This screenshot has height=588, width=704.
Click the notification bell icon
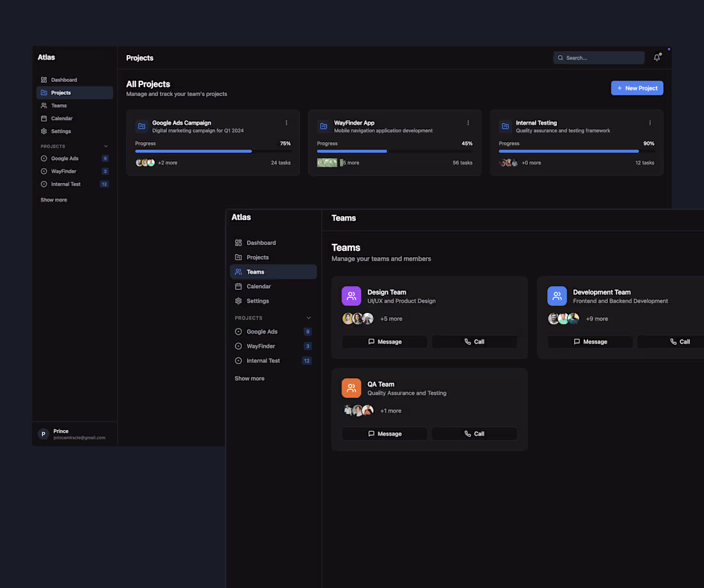(x=657, y=58)
